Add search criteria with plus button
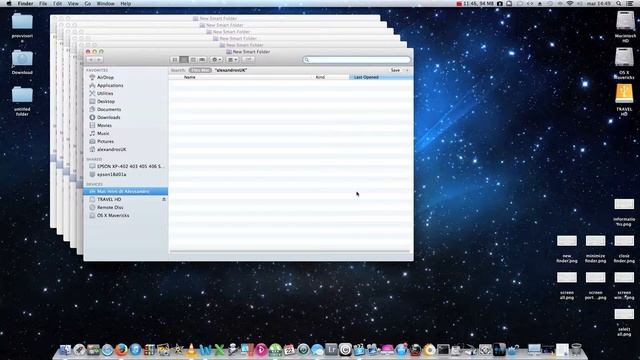Screen dimensions: 640x360 click(x=407, y=70)
